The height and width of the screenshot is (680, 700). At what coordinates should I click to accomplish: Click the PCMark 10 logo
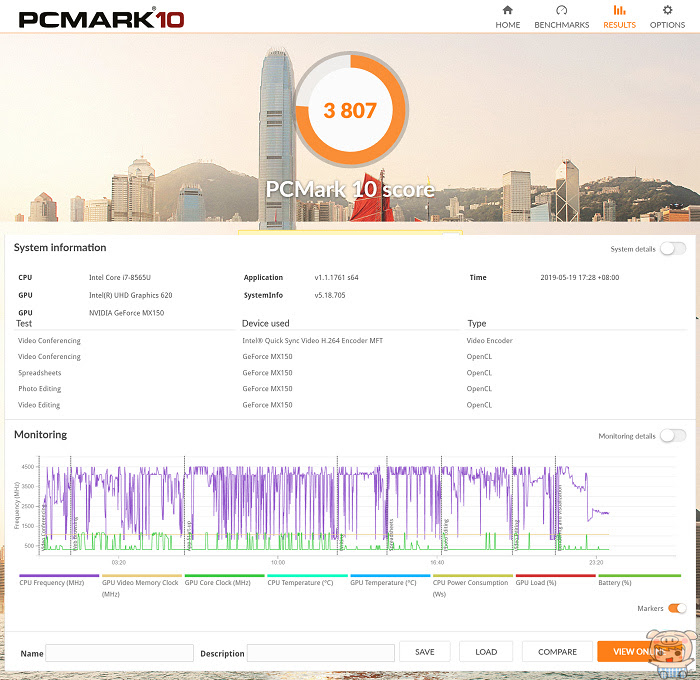pos(101,19)
